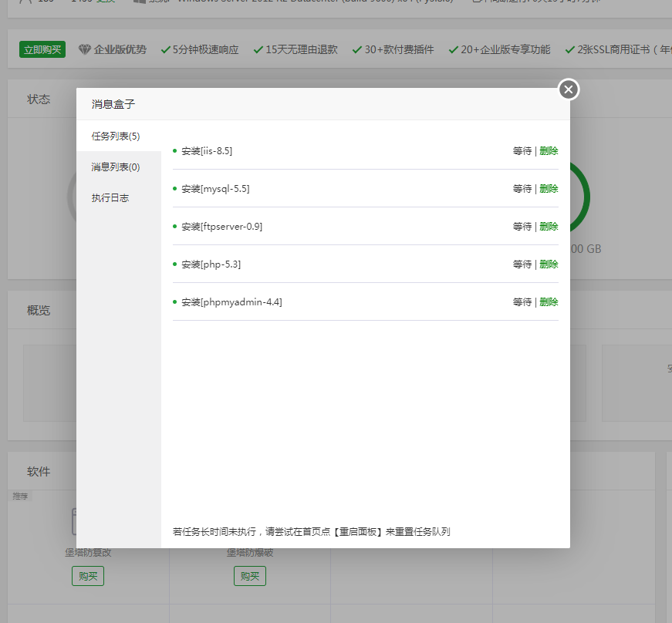Click the 30+款付费插件 banner item
Viewport: 672px width, 623px height.
393,49
